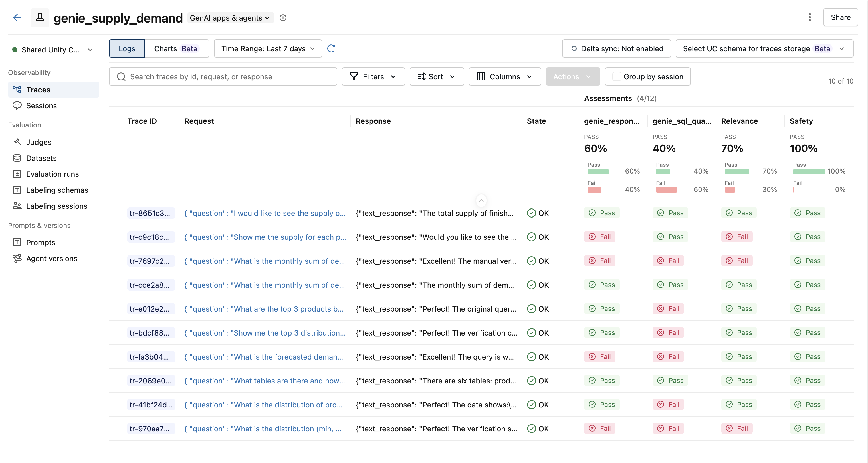Switch to the Logs tab
The width and height of the screenshot is (868, 463).
(x=126, y=48)
